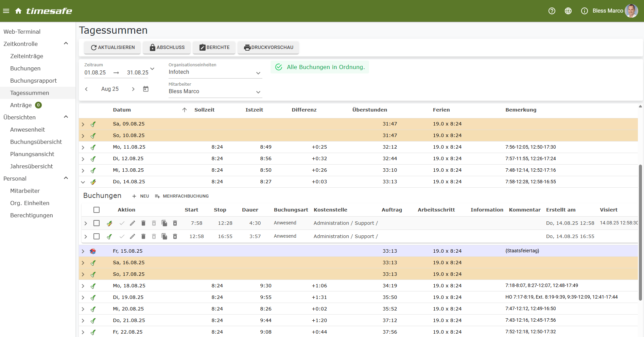Open the hamburger navigation menu
This screenshot has height=337, width=644.
6,11
